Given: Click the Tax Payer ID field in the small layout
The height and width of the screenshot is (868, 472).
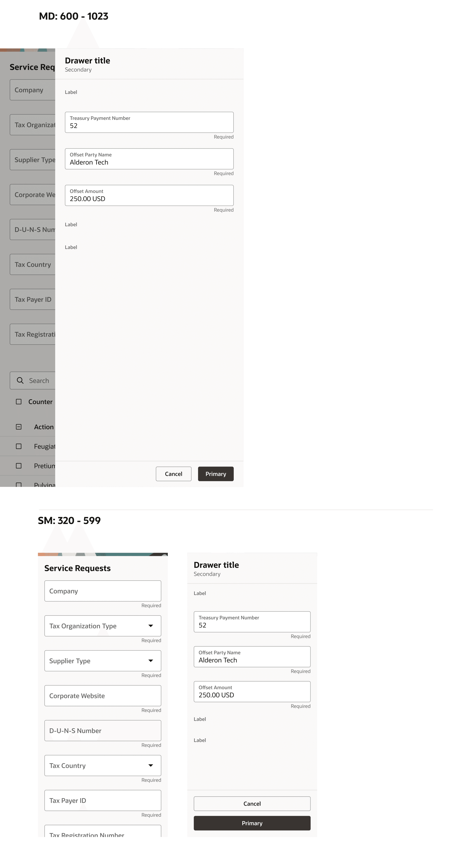Looking at the screenshot, I should [x=102, y=800].
